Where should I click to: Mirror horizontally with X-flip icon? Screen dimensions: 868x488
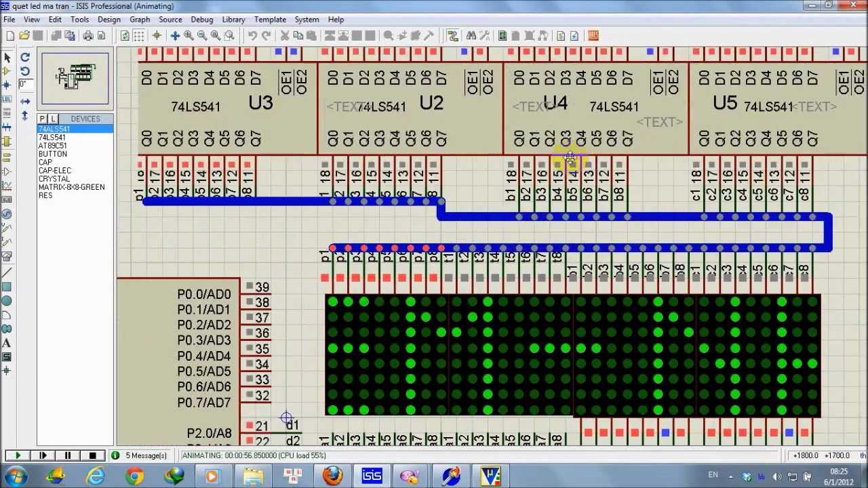(x=25, y=101)
